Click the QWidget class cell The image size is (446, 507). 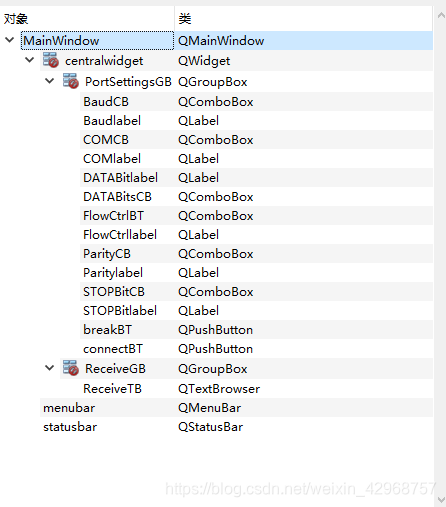point(204,61)
